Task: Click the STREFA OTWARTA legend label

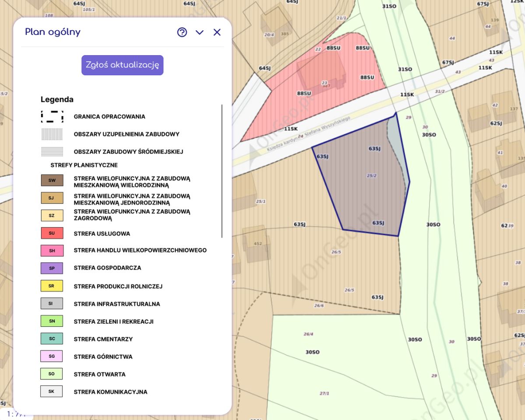Action: click(x=99, y=374)
